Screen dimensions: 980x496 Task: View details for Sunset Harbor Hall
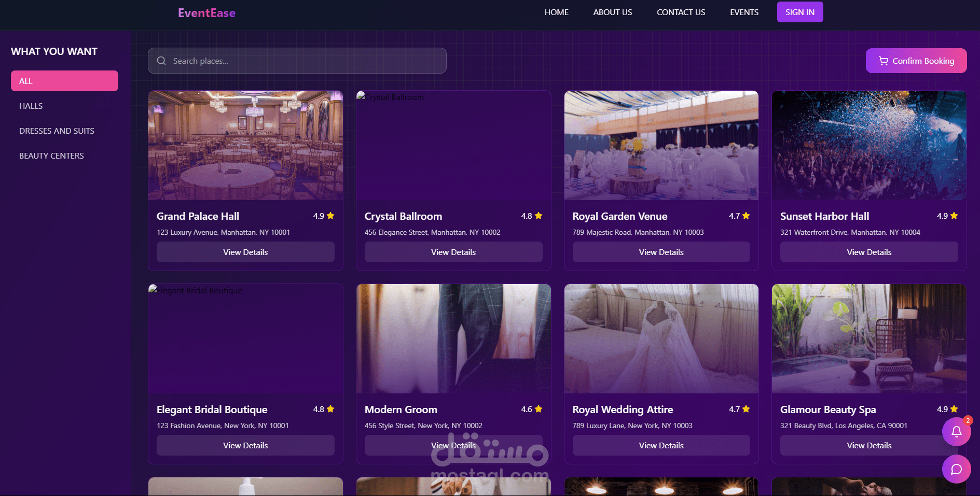[869, 252]
